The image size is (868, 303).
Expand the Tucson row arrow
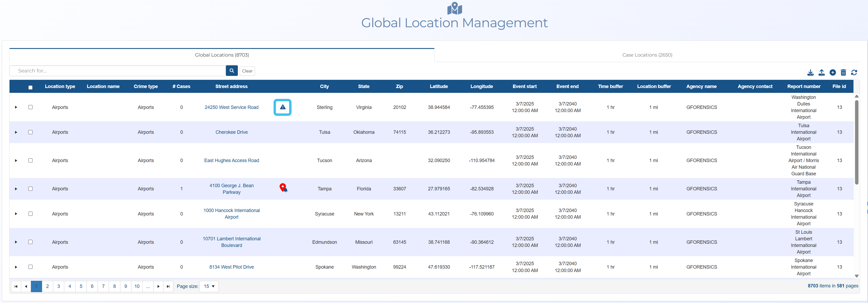pos(16,160)
